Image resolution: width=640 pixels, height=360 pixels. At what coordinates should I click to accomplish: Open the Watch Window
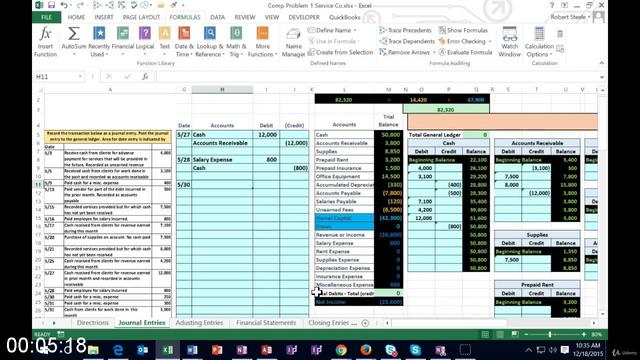tap(509, 42)
